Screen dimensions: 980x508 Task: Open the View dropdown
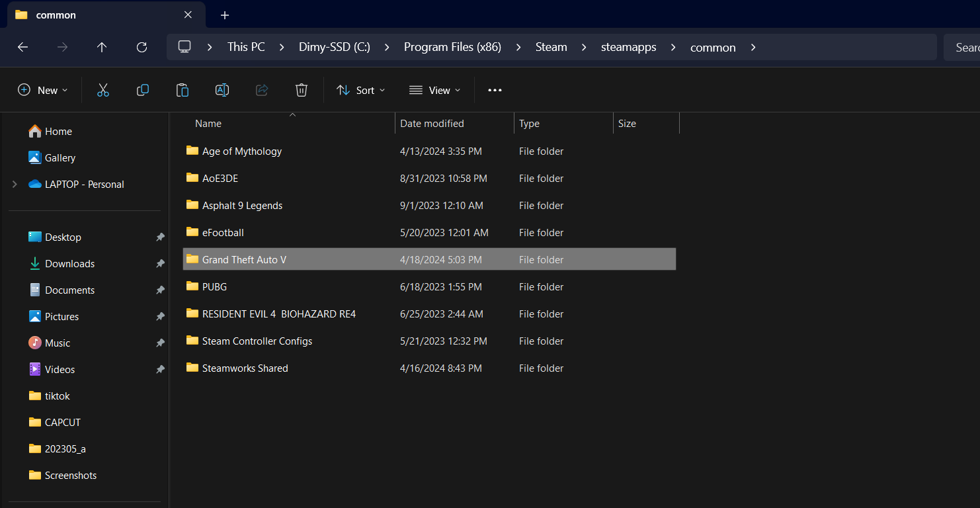click(x=434, y=89)
